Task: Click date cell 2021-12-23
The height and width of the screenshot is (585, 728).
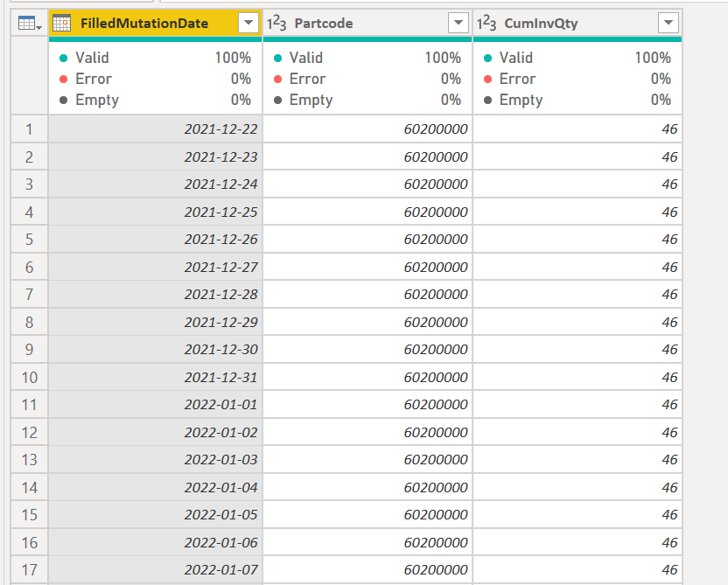Action: coord(156,157)
